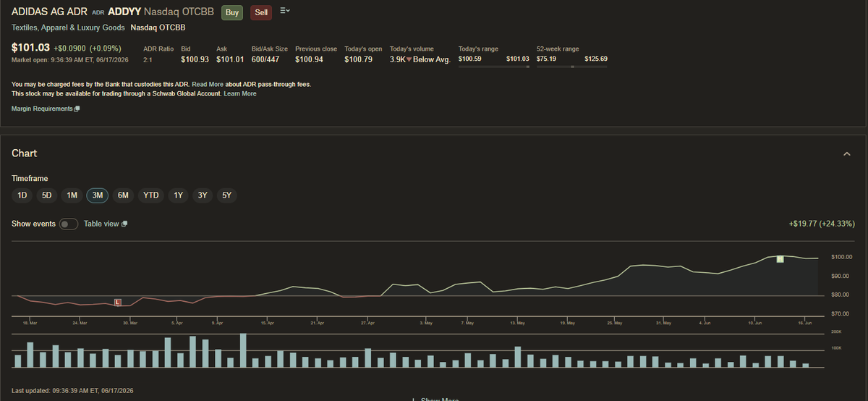Viewport: 868px width, 401px height.
Task: Toggle the Show events switch
Action: pyautogui.click(x=69, y=224)
